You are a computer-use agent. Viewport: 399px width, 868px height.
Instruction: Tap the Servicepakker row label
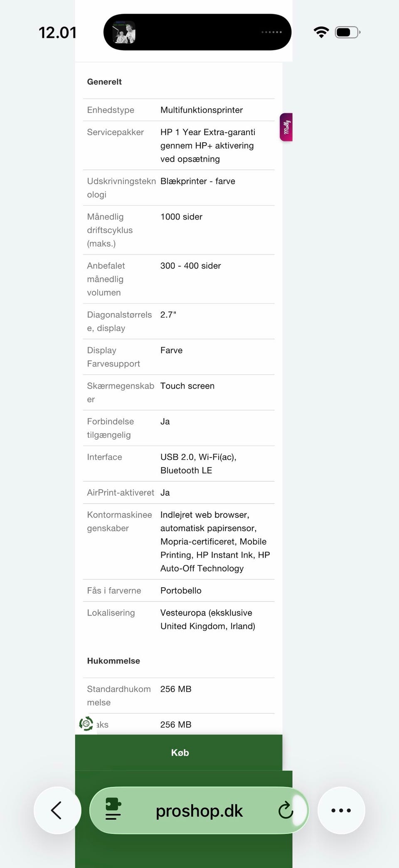click(115, 132)
